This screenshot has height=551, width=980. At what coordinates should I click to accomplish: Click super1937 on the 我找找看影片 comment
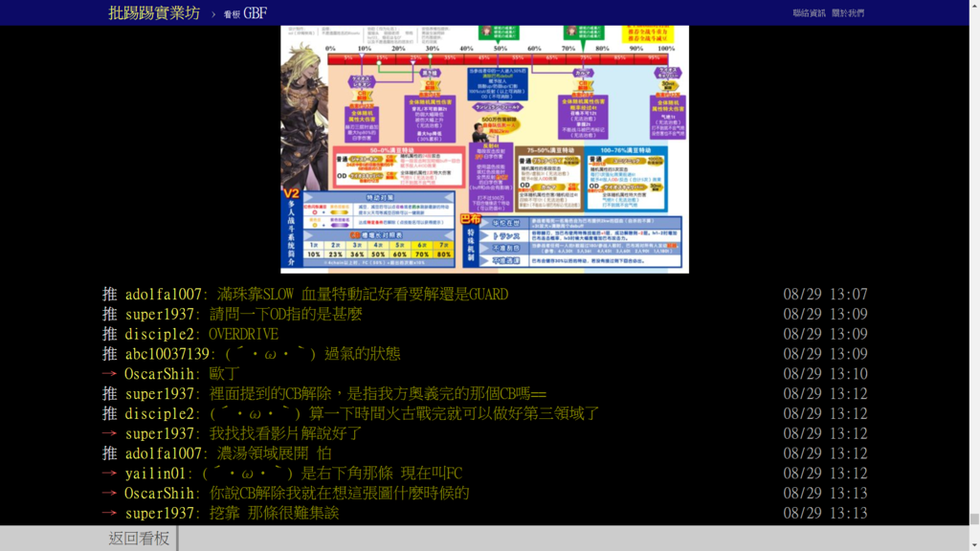pos(160,433)
